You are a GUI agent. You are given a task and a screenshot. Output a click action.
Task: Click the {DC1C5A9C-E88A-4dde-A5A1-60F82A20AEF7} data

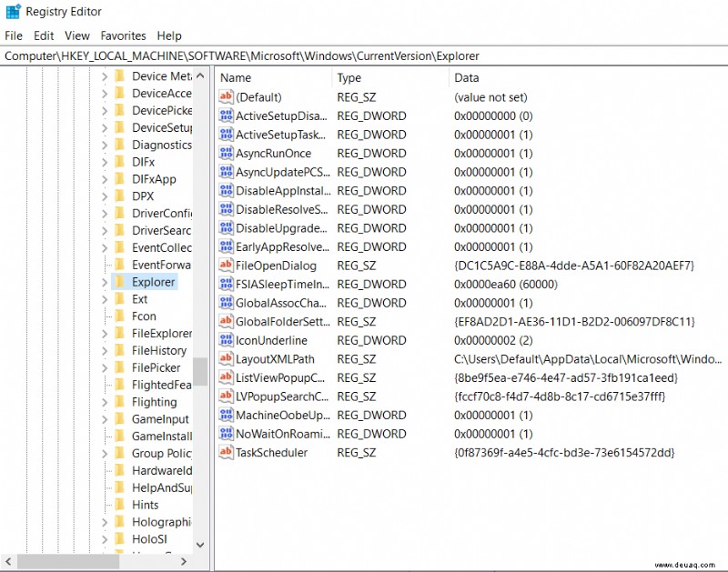(574, 266)
